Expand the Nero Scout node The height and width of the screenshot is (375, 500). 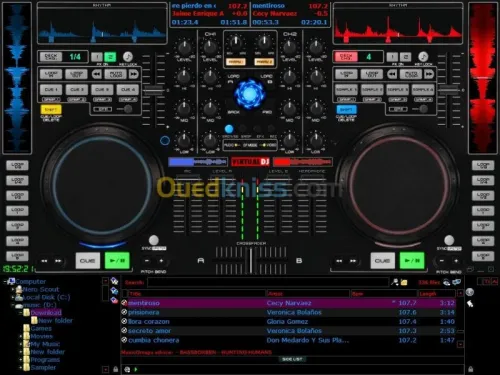point(13,289)
